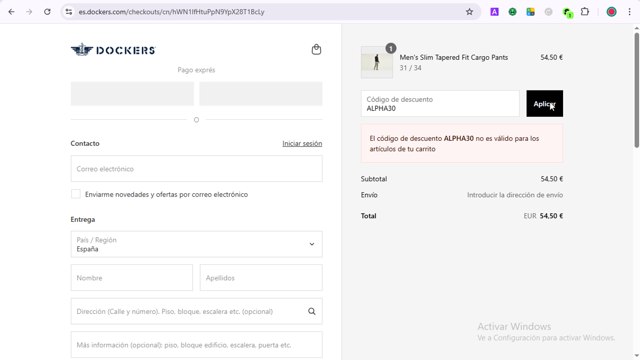Open the gray circular extension icon
640x360 pixels.
[x=549, y=12]
